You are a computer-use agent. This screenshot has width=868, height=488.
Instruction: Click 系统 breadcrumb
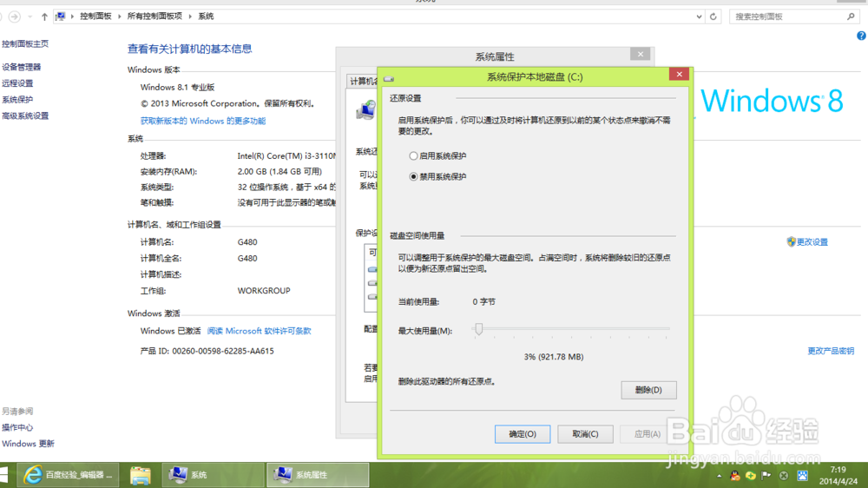click(206, 16)
